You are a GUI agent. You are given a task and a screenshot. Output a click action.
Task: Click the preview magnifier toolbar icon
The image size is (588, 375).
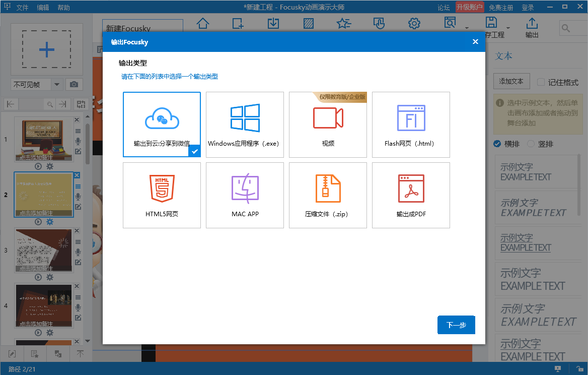tap(450, 23)
